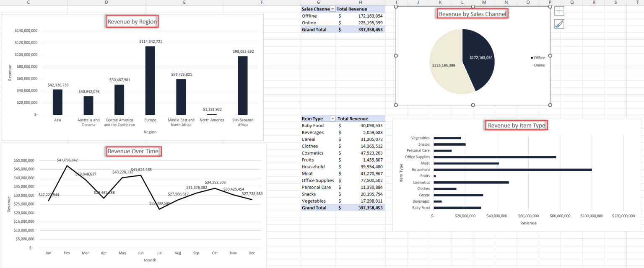Screen dimensions: 644x268
Task: Select the Revenue Over Time chart title
Action: click(x=133, y=151)
